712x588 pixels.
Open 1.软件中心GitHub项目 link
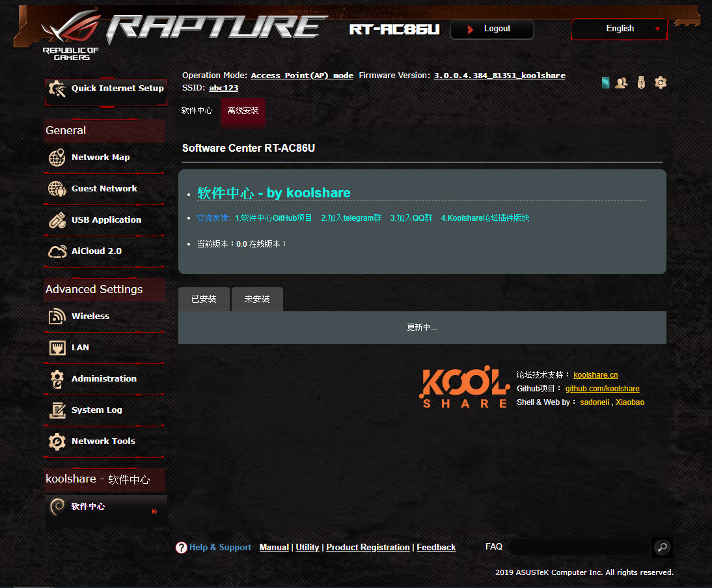[273, 218]
